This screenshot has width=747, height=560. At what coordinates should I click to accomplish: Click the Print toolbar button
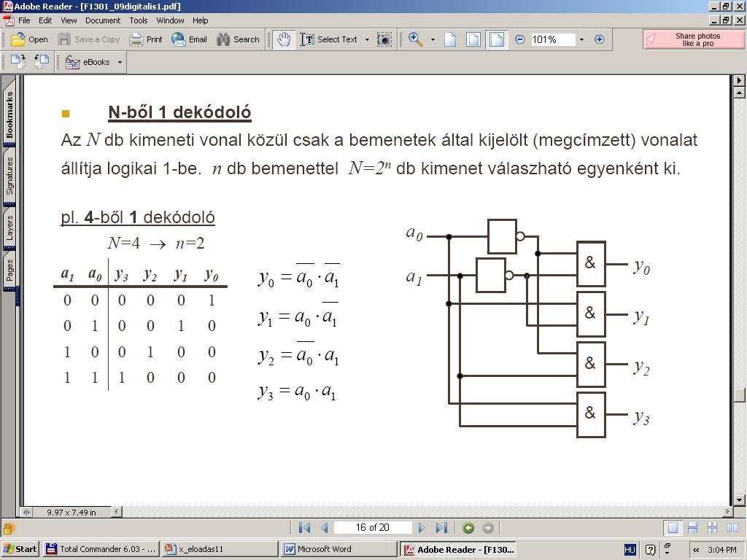pos(146,39)
